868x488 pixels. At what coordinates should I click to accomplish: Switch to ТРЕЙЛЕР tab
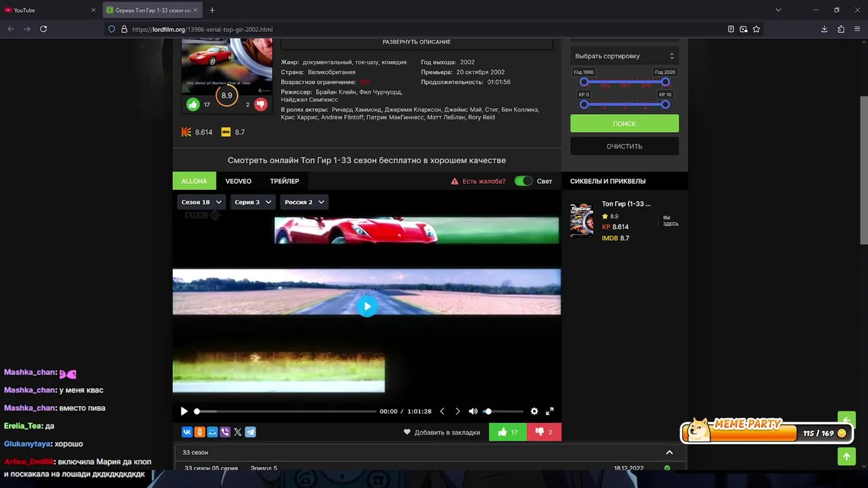coord(284,181)
